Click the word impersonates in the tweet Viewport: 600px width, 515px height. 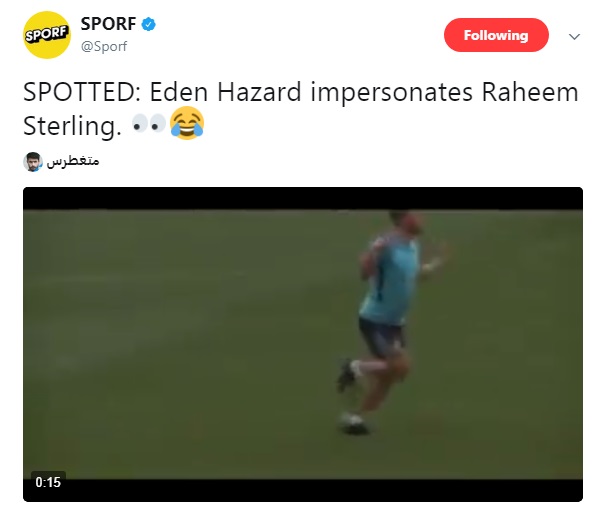391,93
